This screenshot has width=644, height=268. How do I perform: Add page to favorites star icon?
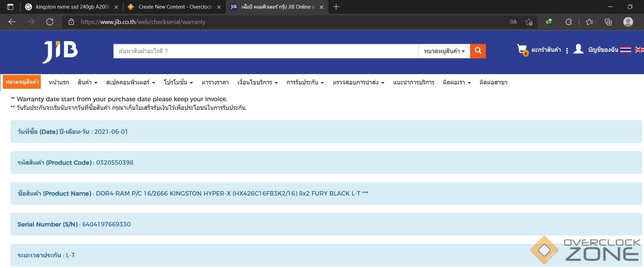point(529,22)
